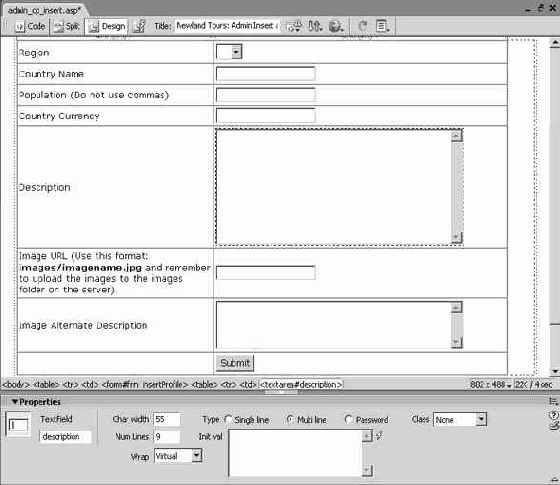This screenshot has height=485, width=560.
Task: Open the View Options icon menu
Action: [x=382, y=26]
